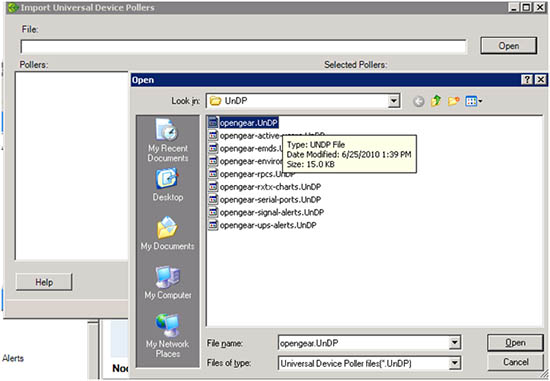This screenshot has height=381, width=550.
Task: Open My Network Places in places bar
Action: tap(168, 336)
